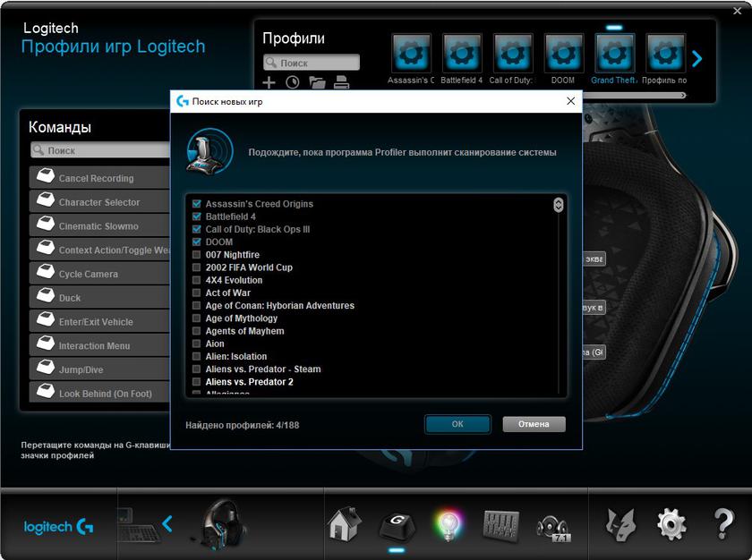Image resolution: width=752 pixels, height=560 pixels.
Task: Click the plus icon to create profile
Action: [269, 82]
